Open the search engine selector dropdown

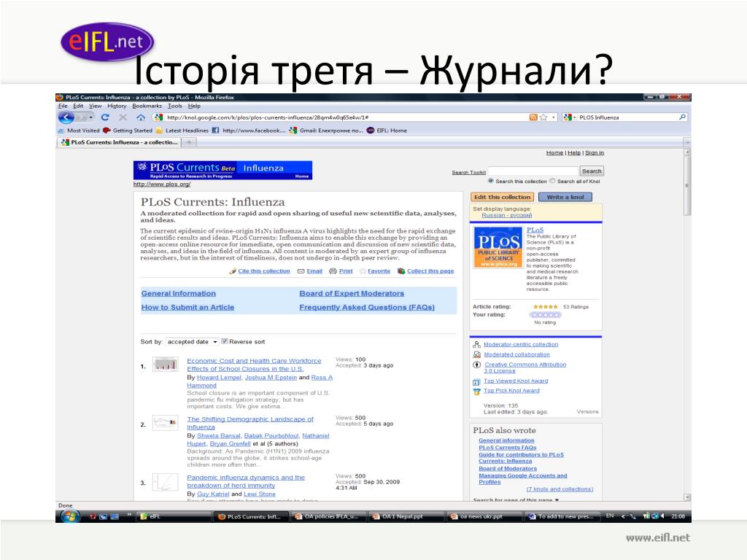(x=570, y=117)
